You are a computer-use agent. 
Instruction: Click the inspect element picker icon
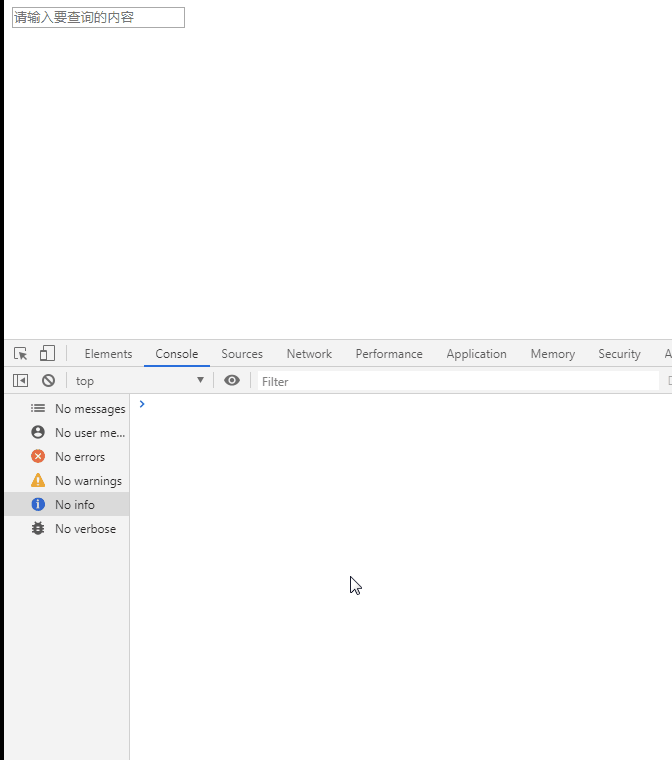coord(20,353)
